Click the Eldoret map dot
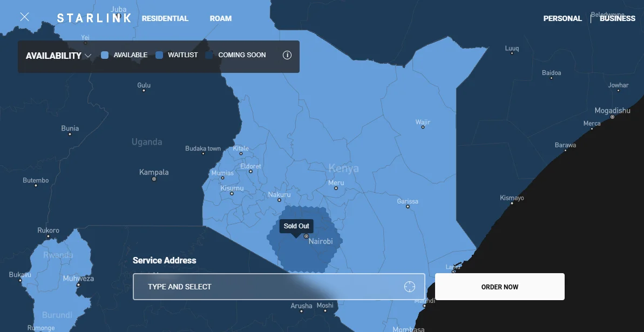Viewport: 644px width, 332px height. point(250,171)
